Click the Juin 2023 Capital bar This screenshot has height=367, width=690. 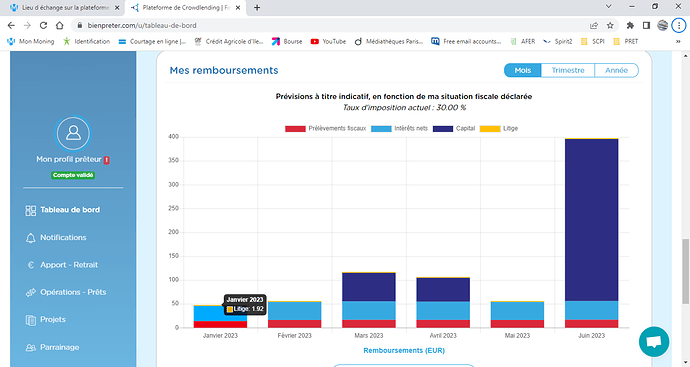591,220
